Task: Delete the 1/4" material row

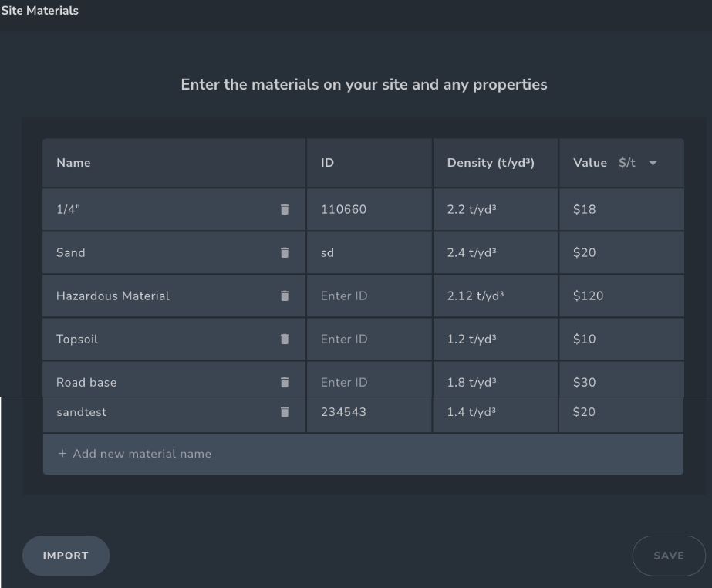Action: (x=285, y=209)
